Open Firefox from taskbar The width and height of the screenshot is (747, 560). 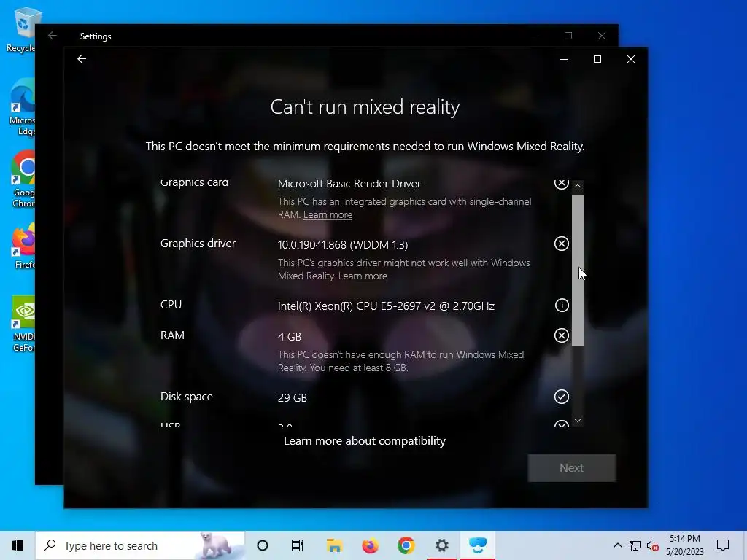pyautogui.click(x=370, y=545)
